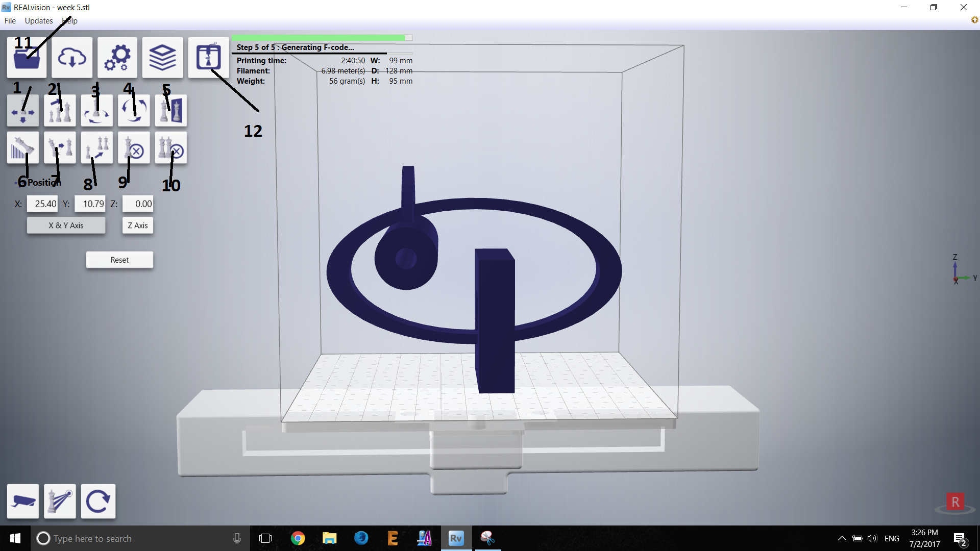Click the Cortana microphone icon
The height and width of the screenshot is (551, 980).
(x=237, y=538)
